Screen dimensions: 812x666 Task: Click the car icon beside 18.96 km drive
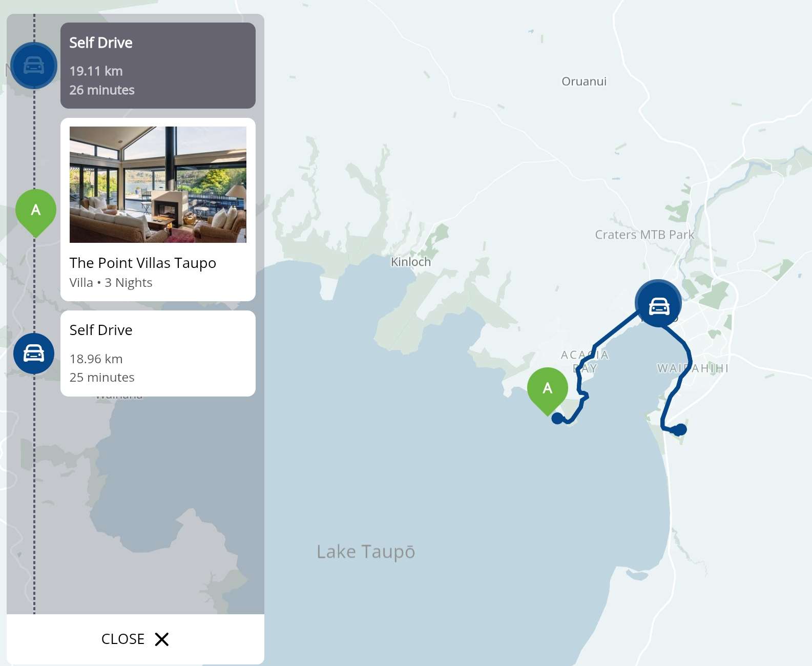coord(34,353)
